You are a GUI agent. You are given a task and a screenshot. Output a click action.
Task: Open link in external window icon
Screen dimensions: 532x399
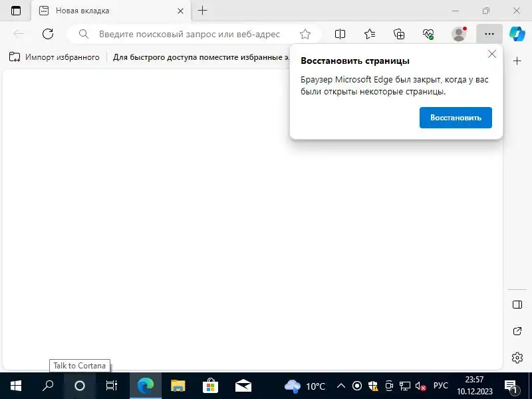click(517, 331)
